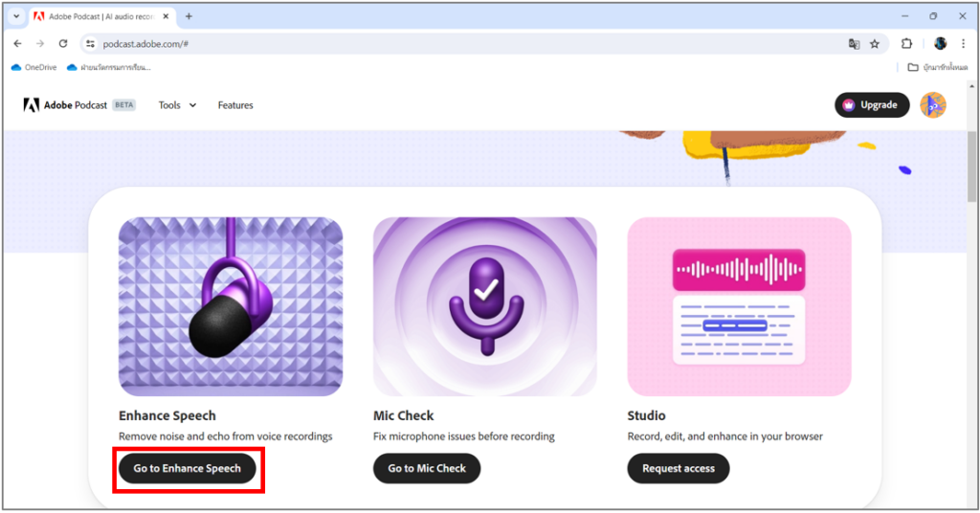The height and width of the screenshot is (513, 980).
Task: Click Go to Enhance Speech button
Action: 188,468
